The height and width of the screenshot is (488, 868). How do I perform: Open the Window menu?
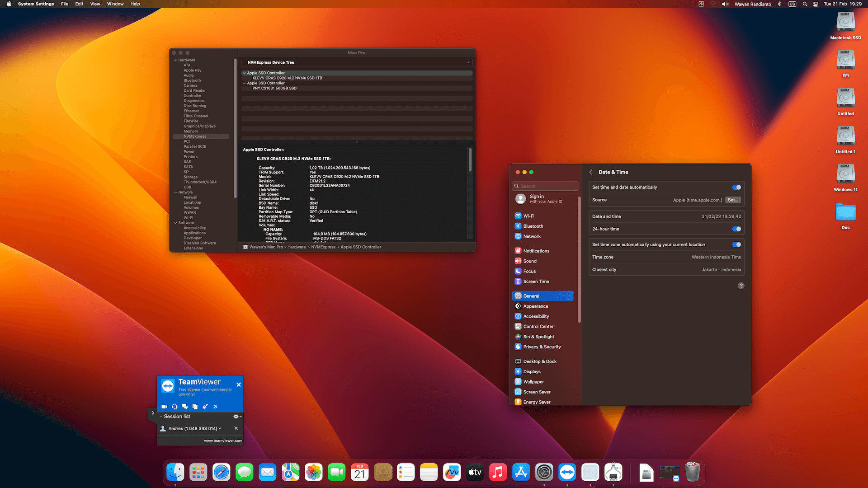tap(115, 4)
